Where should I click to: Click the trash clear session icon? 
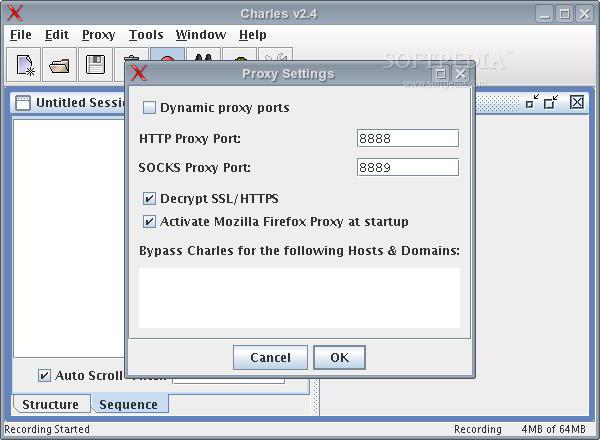131,57
